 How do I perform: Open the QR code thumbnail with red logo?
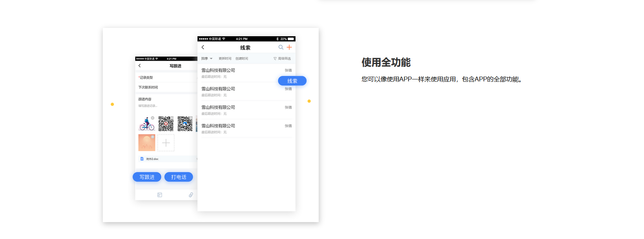pyautogui.click(x=166, y=124)
